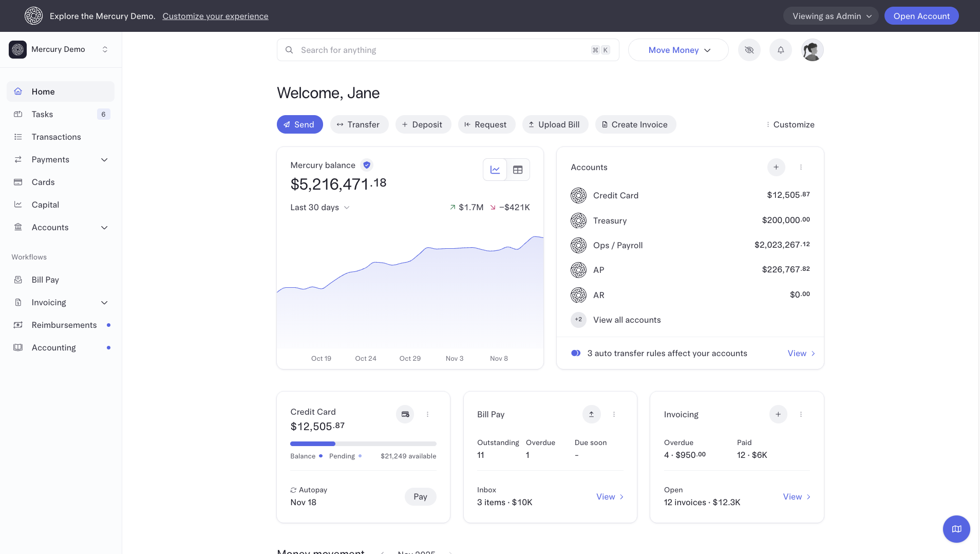This screenshot has height=554, width=980.
Task: Click the Ops / Payroll balance $2,023,267.12
Action: 782,245
